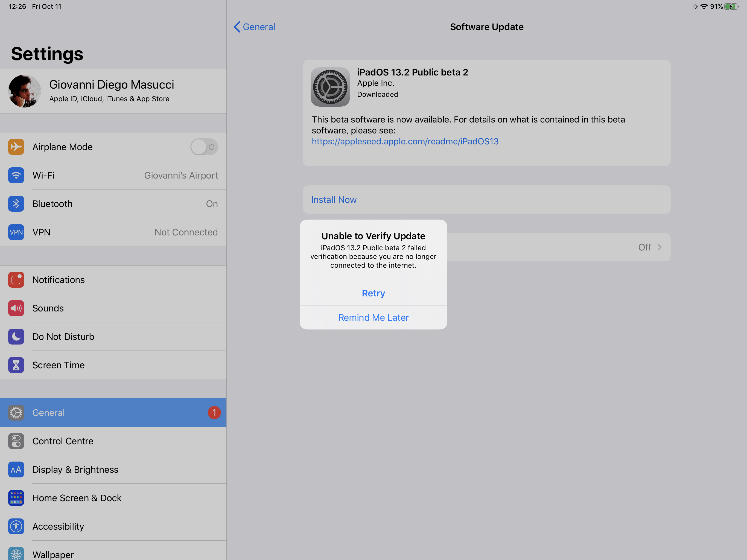Tap the Downloaded status text
Viewport: 747px width, 560px height.
pyautogui.click(x=378, y=94)
